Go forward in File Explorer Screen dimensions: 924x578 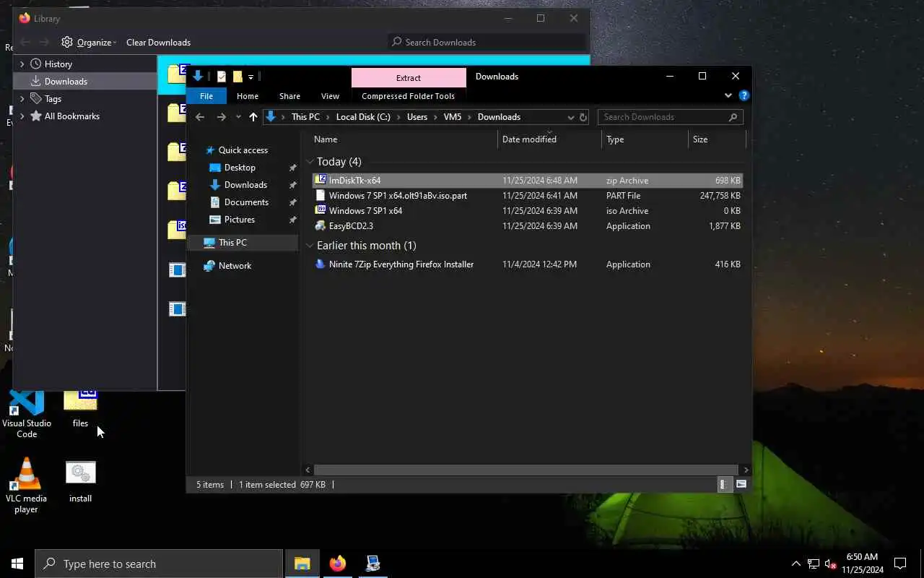coord(222,117)
